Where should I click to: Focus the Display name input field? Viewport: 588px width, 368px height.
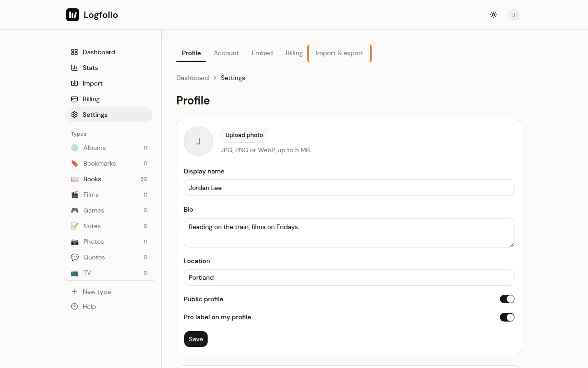coord(349,188)
